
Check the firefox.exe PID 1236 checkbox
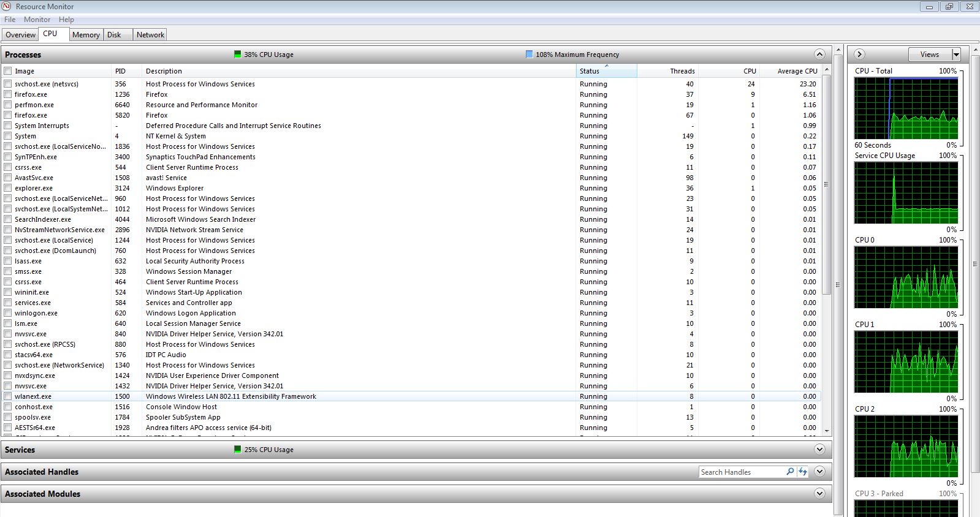(x=8, y=94)
